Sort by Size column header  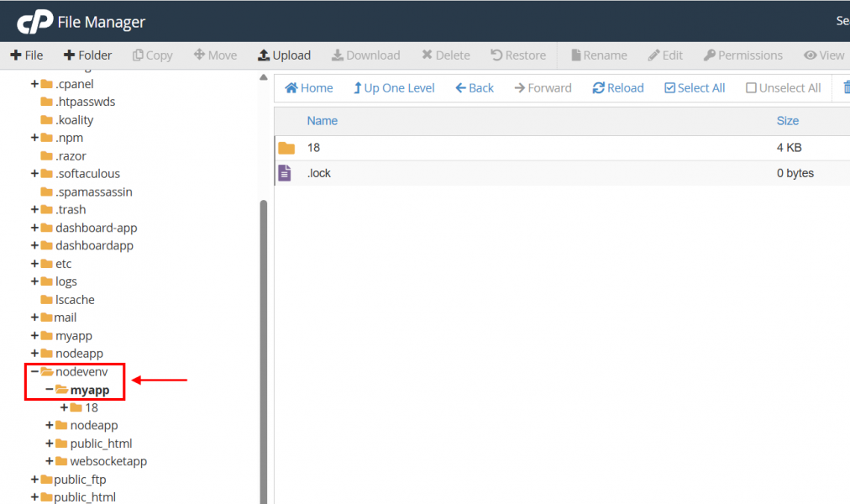pyautogui.click(x=788, y=121)
